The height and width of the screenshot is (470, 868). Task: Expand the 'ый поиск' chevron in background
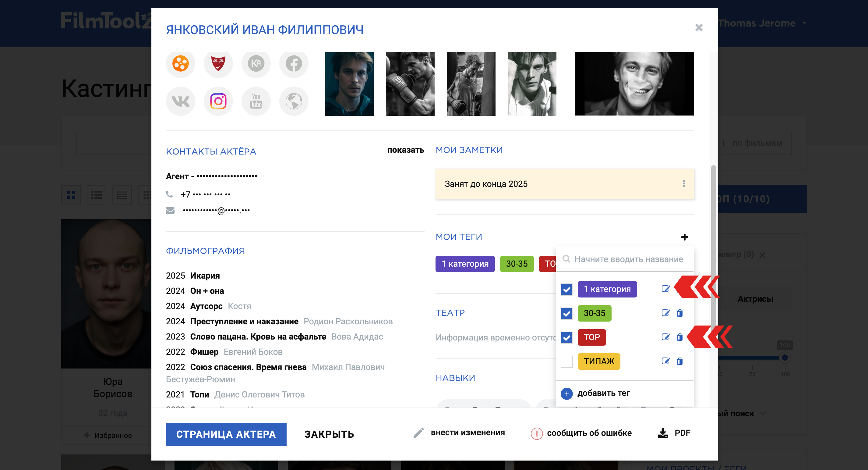(x=763, y=413)
